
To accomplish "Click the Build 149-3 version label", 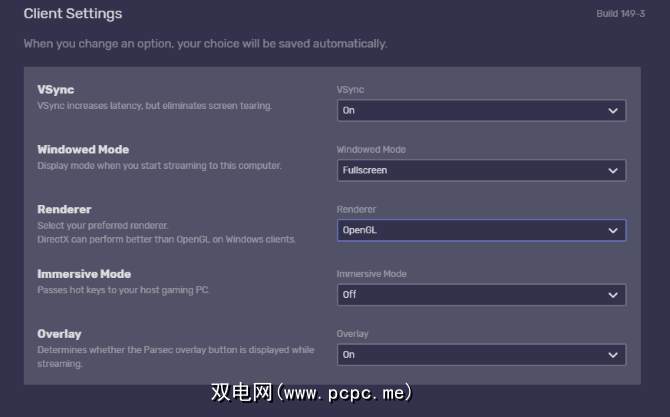I will pyautogui.click(x=618, y=14).
